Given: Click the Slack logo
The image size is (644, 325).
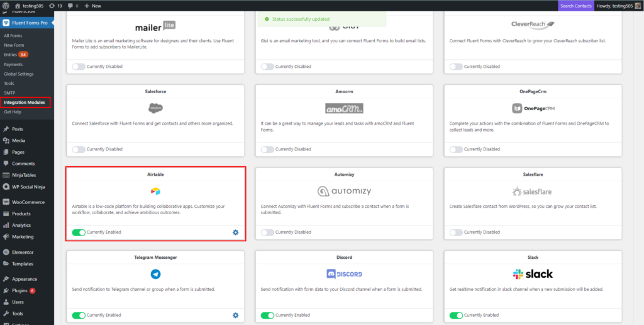Looking at the screenshot, I should 533,274.
